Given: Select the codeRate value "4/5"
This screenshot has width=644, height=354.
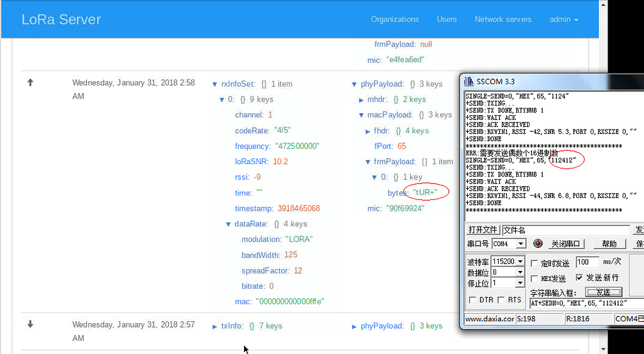Looking at the screenshot, I should pyautogui.click(x=282, y=131).
